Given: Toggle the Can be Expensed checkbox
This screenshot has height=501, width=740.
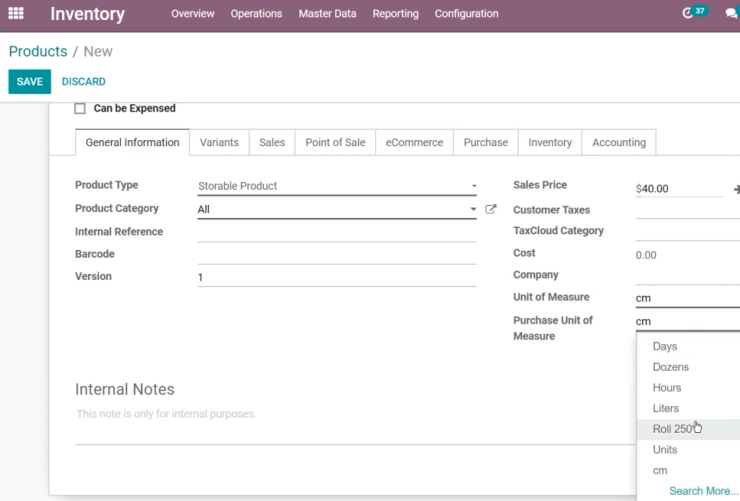Looking at the screenshot, I should click(80, 109).
